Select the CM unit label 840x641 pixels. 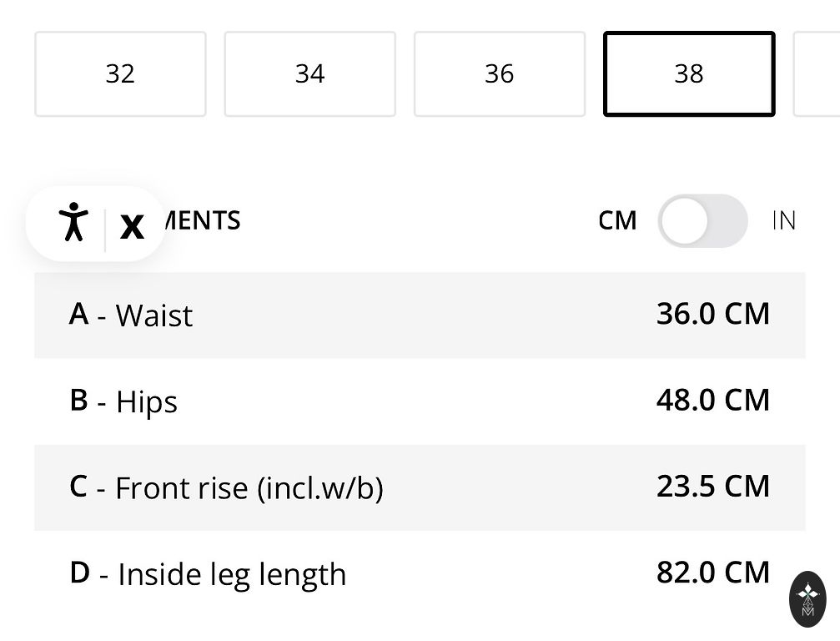point(617,220)
